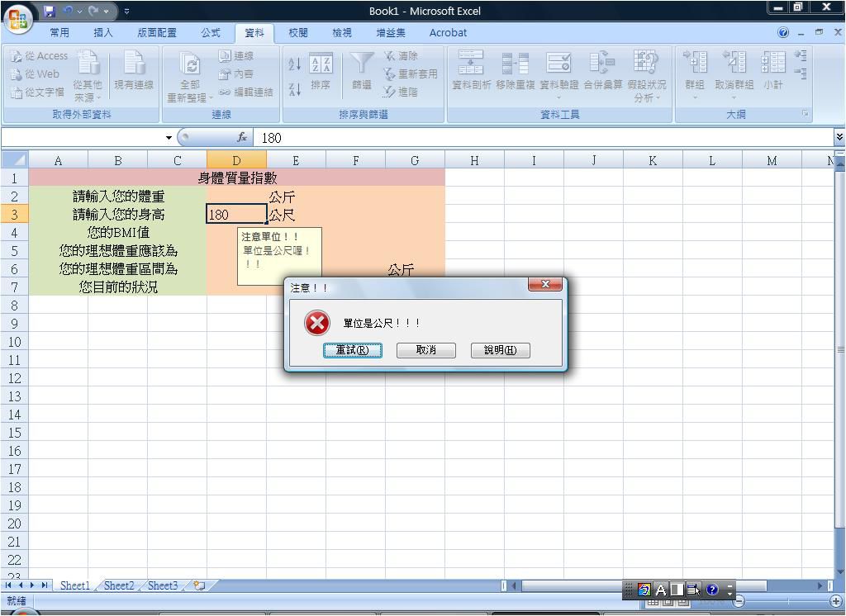Sort ascending A to Z
The height and width of the screenshot is (616, 846).
295,64
